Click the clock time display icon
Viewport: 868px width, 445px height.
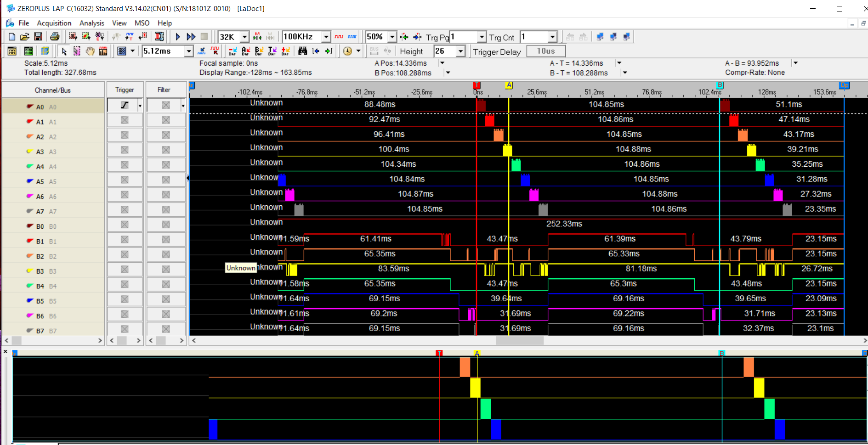click(348, 51)
